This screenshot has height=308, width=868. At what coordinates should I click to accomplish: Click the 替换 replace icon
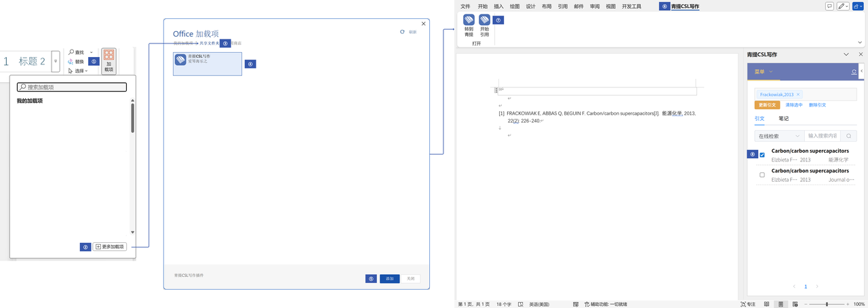pos(71,62)
